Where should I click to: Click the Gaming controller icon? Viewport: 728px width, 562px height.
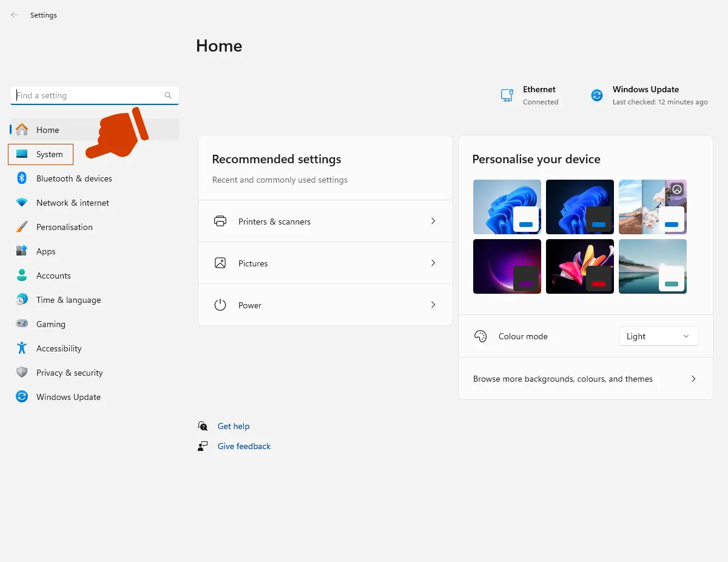(x=22, y=323)
